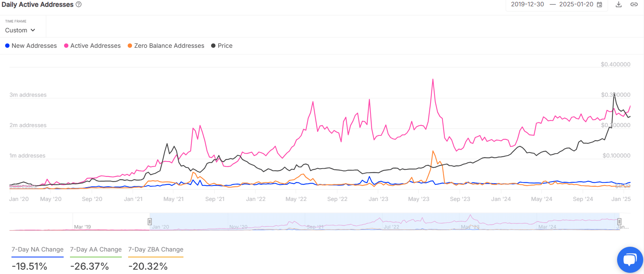
Task: Select the 7-Day NA Change tab
Action: (38, 250)
